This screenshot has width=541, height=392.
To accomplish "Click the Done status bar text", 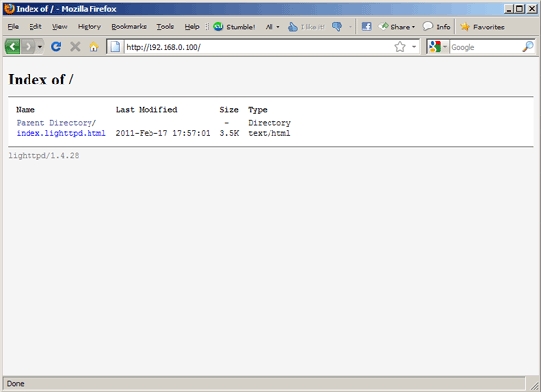I will click(x=15, y=384).
